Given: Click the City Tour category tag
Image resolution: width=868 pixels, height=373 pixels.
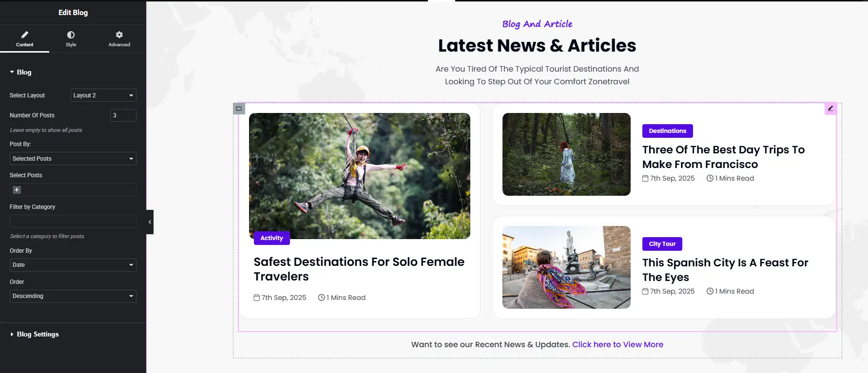Looking at the screenshot, I should tap(662, 244).
